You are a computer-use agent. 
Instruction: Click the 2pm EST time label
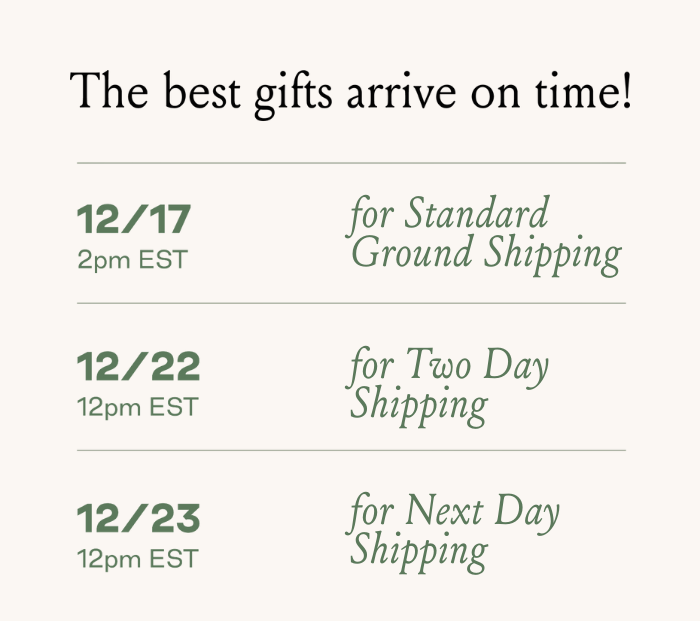pos(132,260)
